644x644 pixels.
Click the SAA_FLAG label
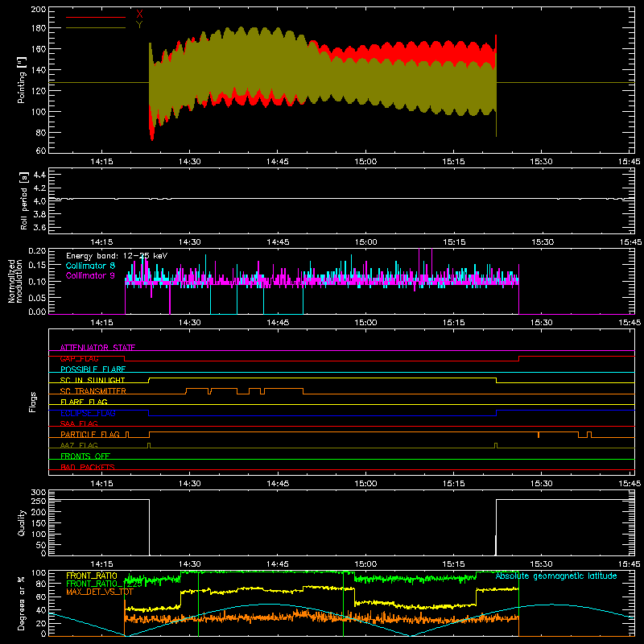79,423
